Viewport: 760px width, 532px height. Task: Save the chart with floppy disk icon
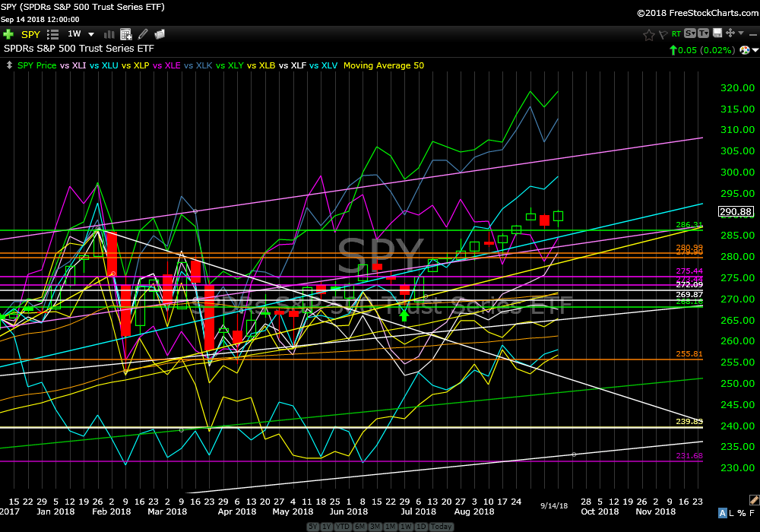pos(717,33)
